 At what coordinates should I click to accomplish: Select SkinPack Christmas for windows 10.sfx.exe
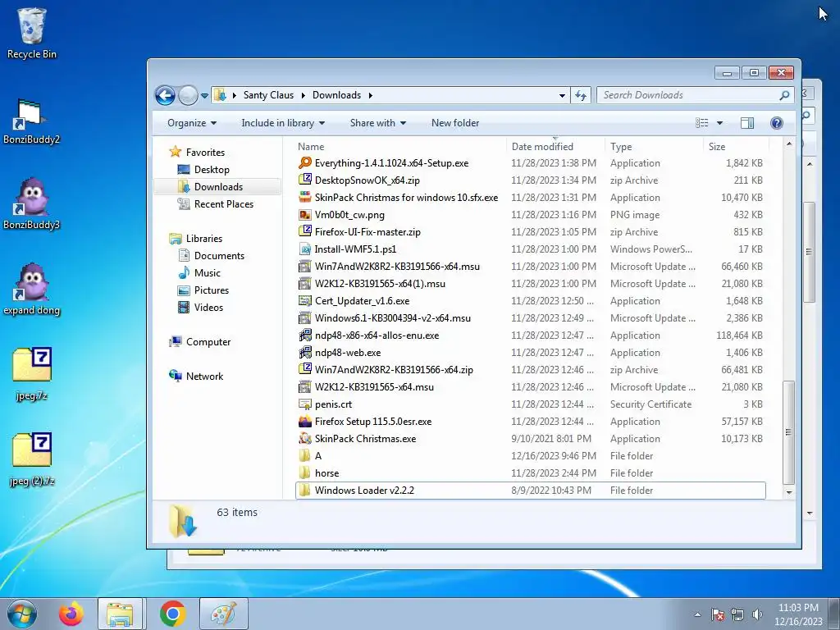(531, 198)
